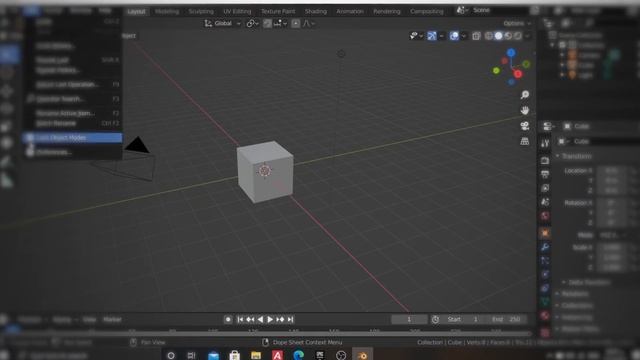Image resolution: width=640 pixels, height=360 pixels.
Task: Expand the Delta Transform panel
Action: pyautogui.click(x=586, y=282)
